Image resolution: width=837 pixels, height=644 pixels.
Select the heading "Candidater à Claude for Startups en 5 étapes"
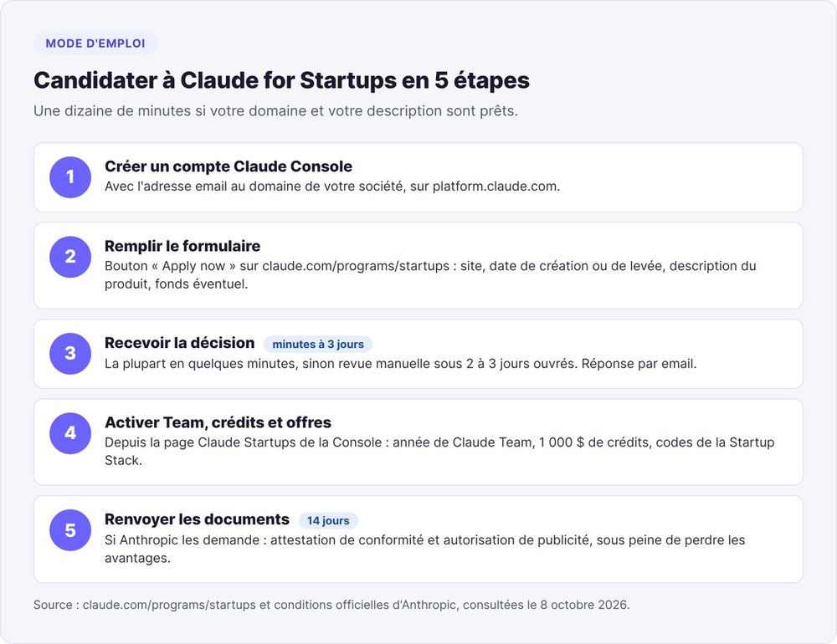pyautogui.click(x=281, y=80)
